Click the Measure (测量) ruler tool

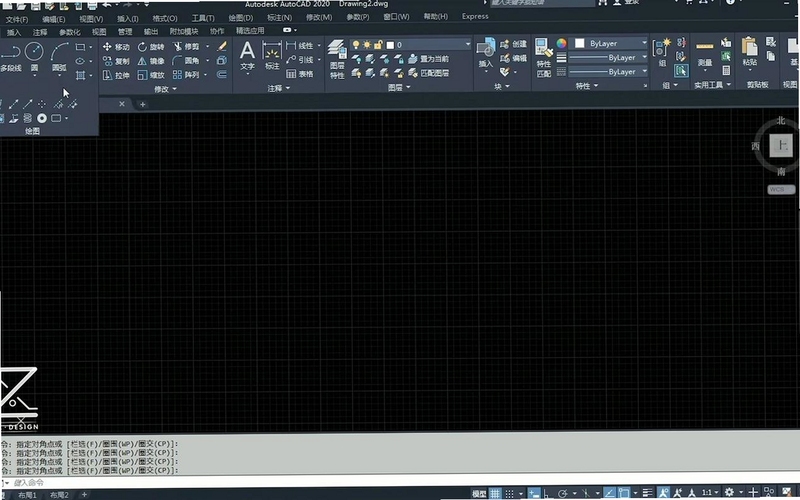click(705, 54)
